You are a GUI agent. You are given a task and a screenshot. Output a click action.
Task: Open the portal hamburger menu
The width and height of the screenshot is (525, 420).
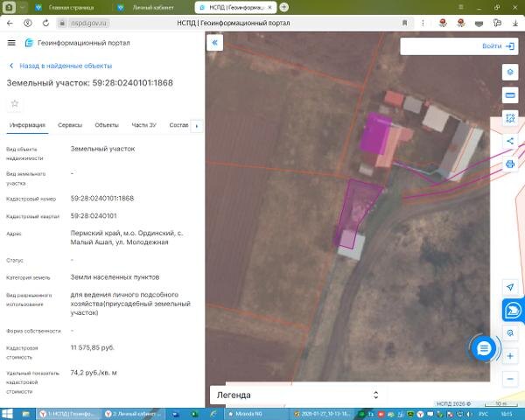11,43
